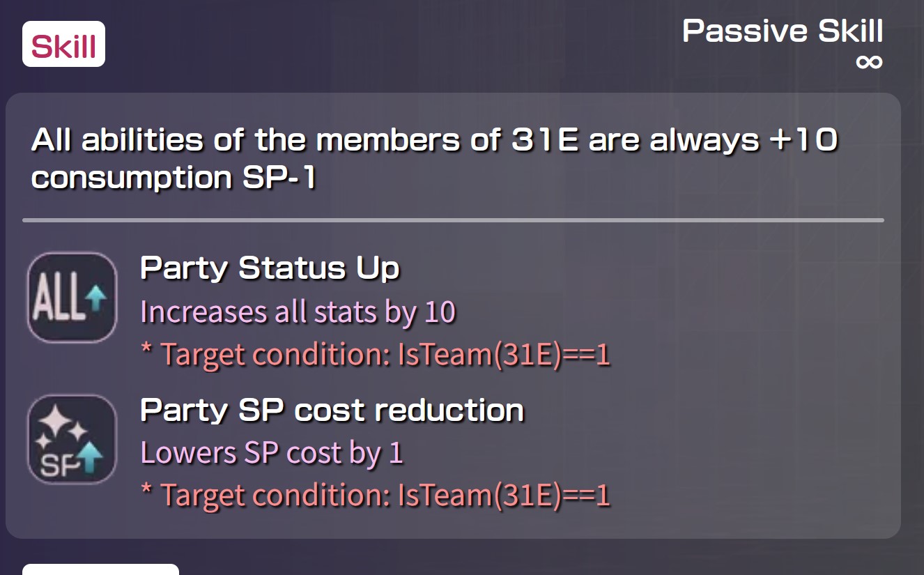Click target condition under Party Status Up

tap(375, 355)
